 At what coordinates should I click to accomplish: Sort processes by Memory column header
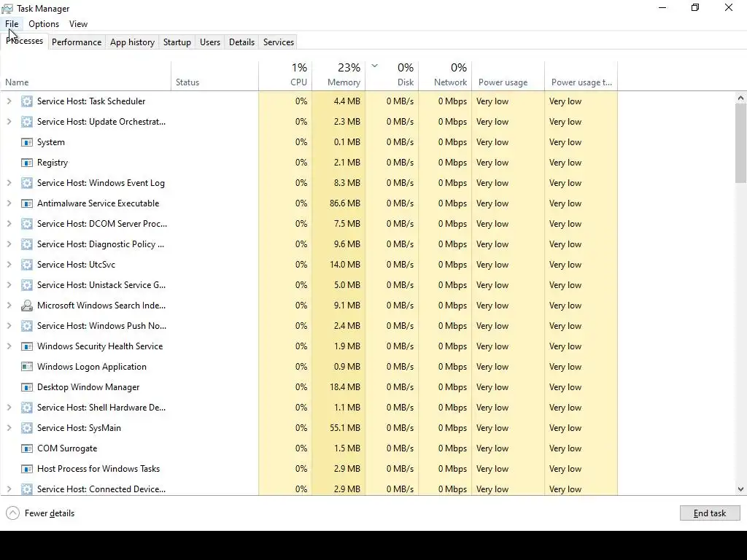[338, 76]
